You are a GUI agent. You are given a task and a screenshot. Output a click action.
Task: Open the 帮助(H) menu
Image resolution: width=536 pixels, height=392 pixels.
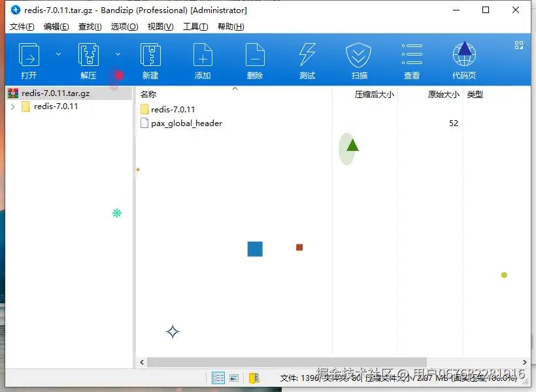[x=231, y=27]
